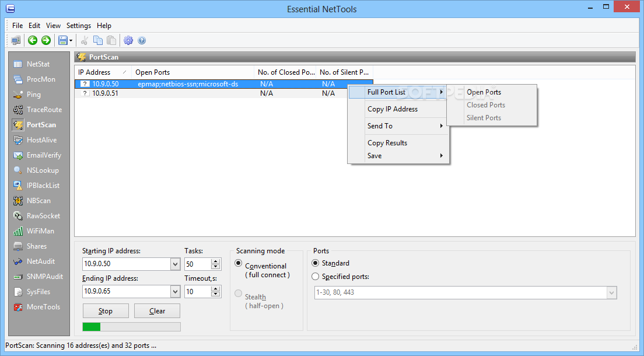Open the WiFiMan tool
The height and width of the screenshot is (356, 644).
coord(34,232)
